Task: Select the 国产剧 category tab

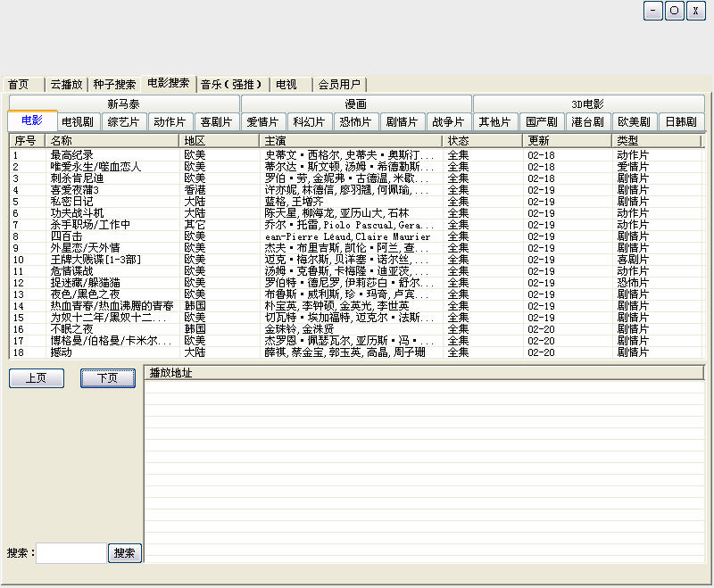Action: coord(542,122)
